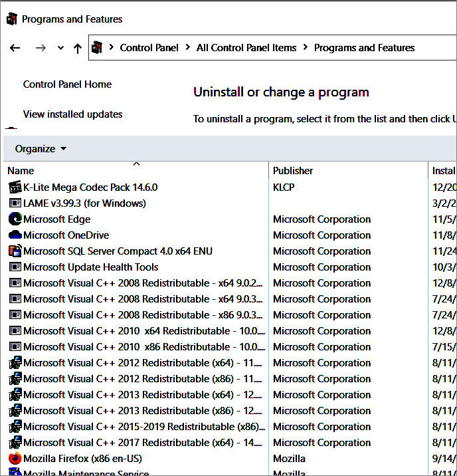Open the Organize dropdown menu
This screenshot has height=476, width=457.
41,149
